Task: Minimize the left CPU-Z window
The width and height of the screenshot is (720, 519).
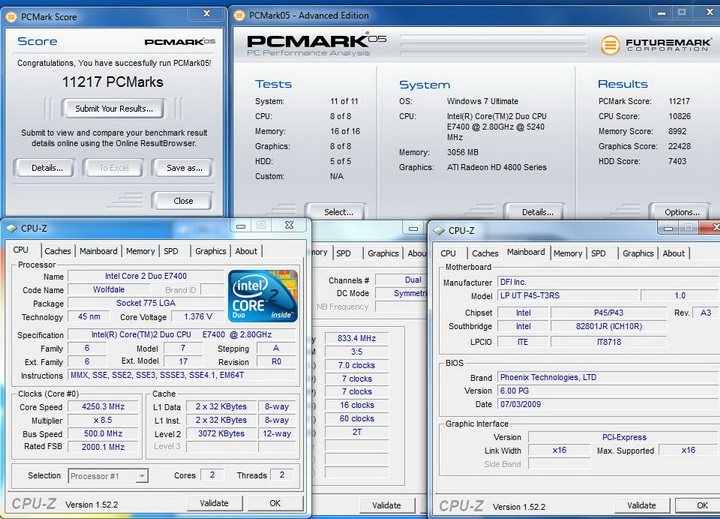Action: pyautogui.click(x=241, y=226)
